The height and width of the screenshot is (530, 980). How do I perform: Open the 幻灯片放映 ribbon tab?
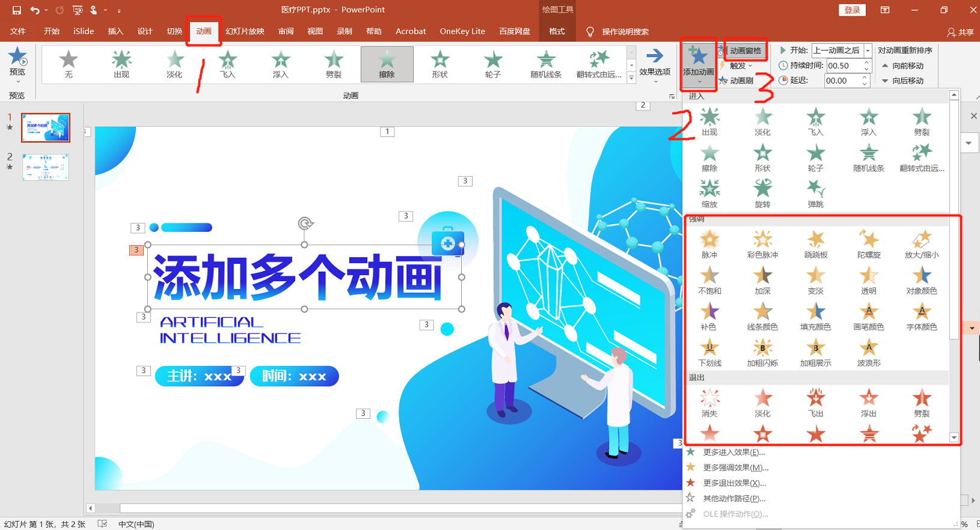pyautogui.click(x=245, y=31)
